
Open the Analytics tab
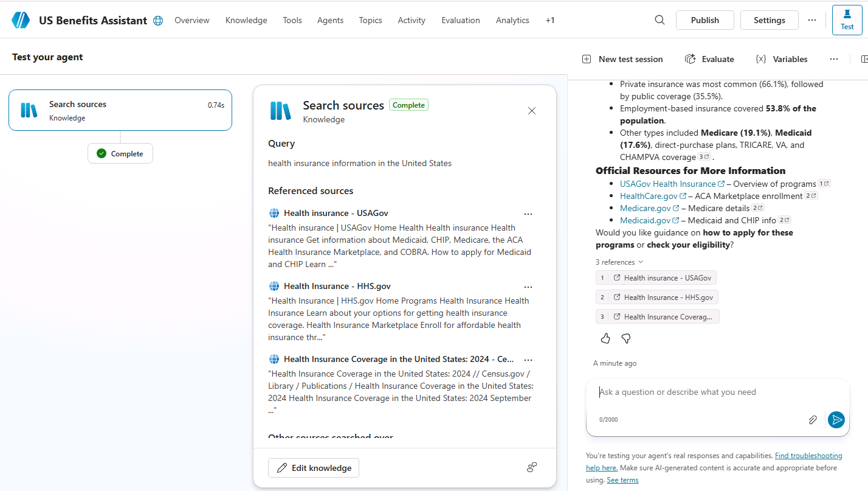[x=512, y=20]
